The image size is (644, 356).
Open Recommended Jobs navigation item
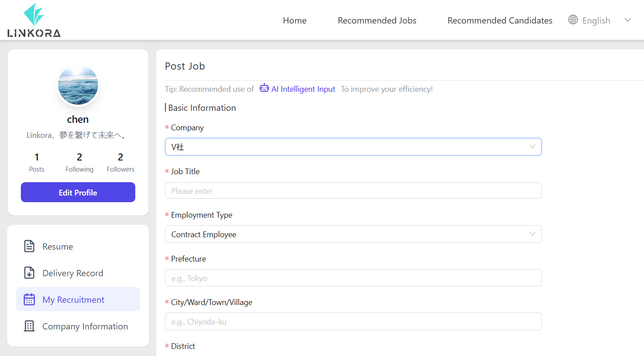click(377, 20)
